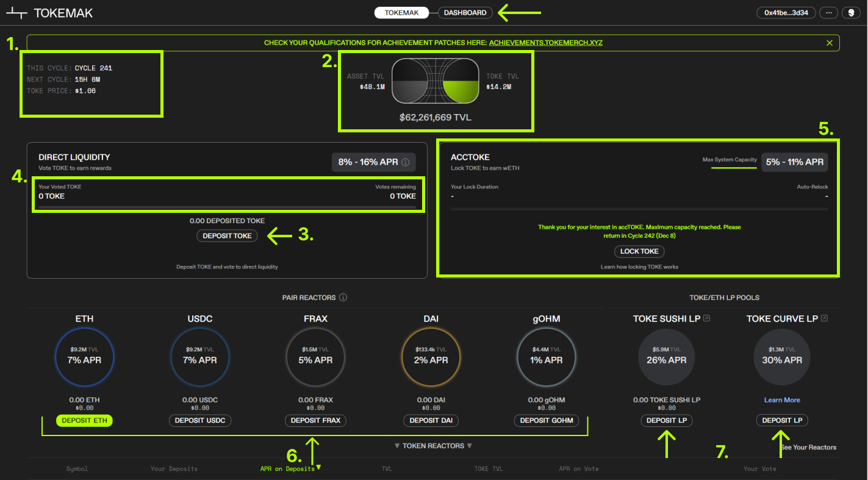Switch to the TOKEMAK tab
Viewport: 868px width, 480px height.
click(x=402, y=12)
